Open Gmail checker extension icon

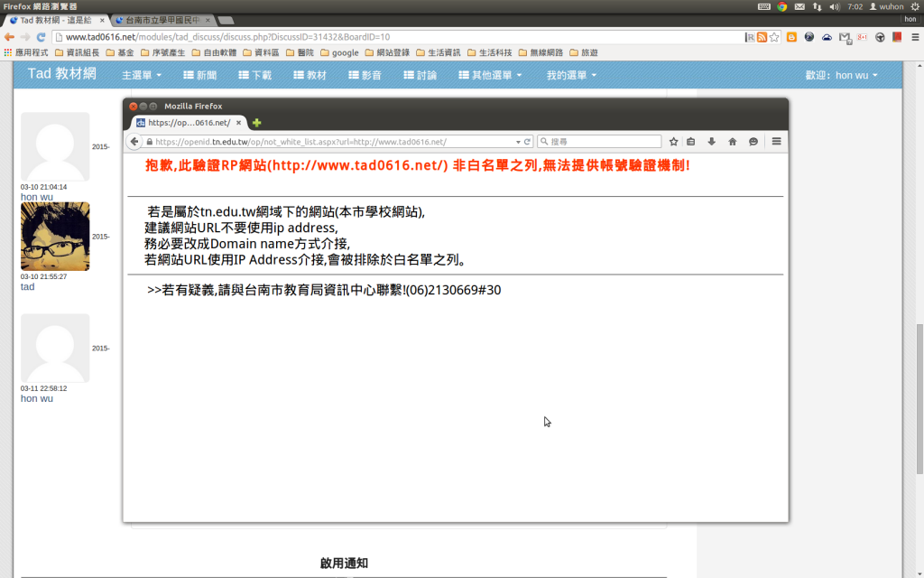tap(844, 37)
